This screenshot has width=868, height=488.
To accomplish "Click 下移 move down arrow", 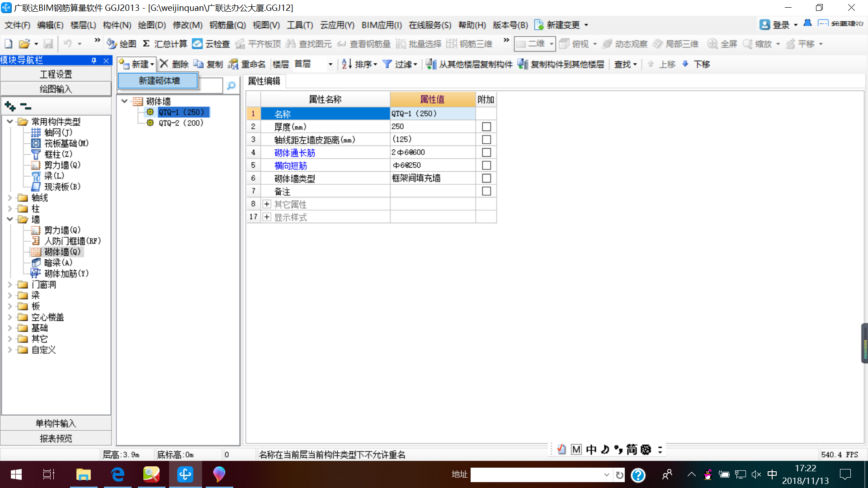I will pyautogui.click(x=696, y=64).
